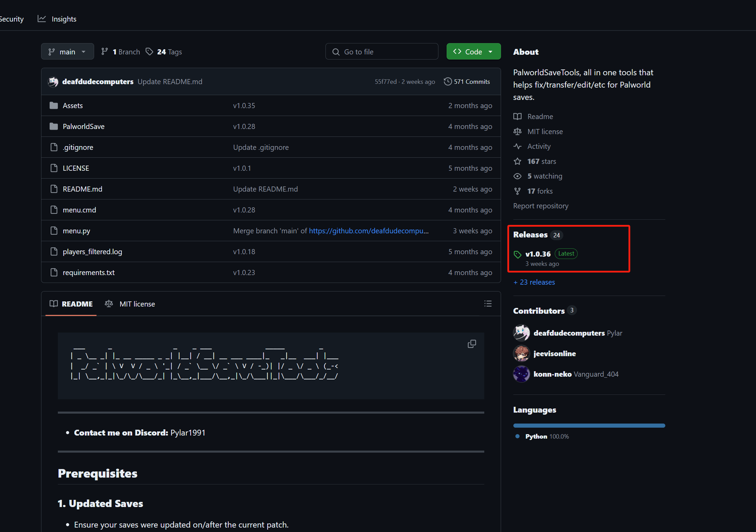The height and width of the screenshot is (532, 756).
Task: Open the v1.0.36 latest release
Action: (x=538, y=254)
